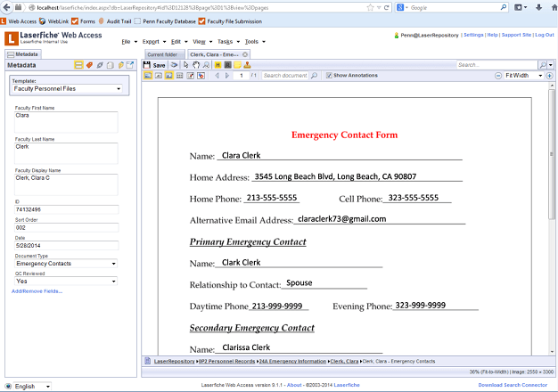
Task: Open the LaserRepository breadcrumb link
Action: pyautogui.click(x=174, y=361)
